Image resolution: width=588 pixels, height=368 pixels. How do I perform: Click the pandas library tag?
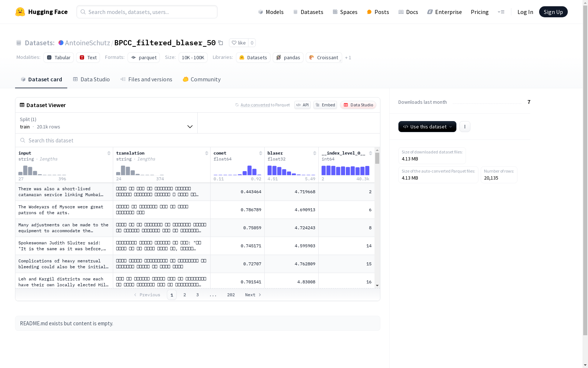[288, 57]
